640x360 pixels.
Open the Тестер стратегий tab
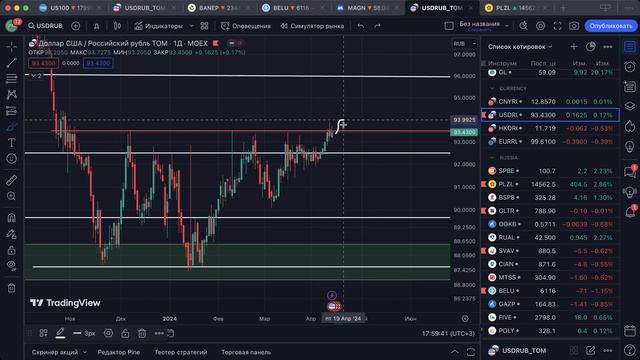pos(180,352)
